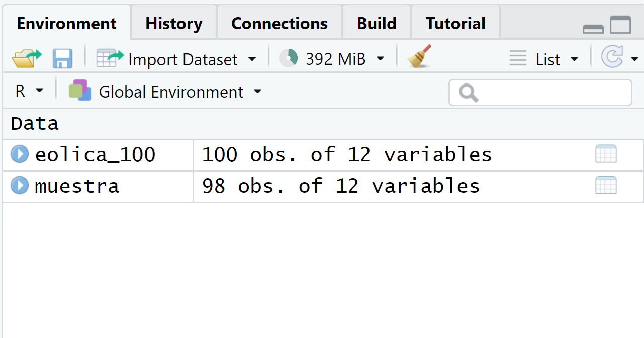
Task: Click the refresh environment icon
Action: point(612,58)
